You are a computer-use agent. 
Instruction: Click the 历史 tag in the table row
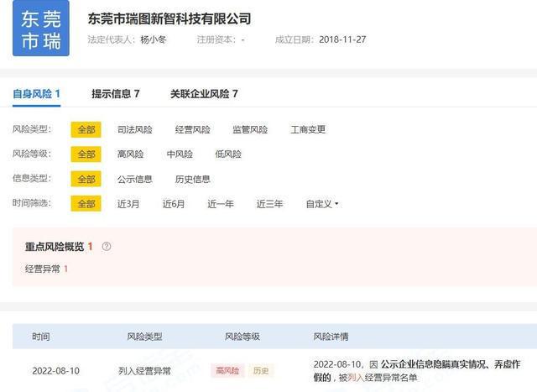261,370
